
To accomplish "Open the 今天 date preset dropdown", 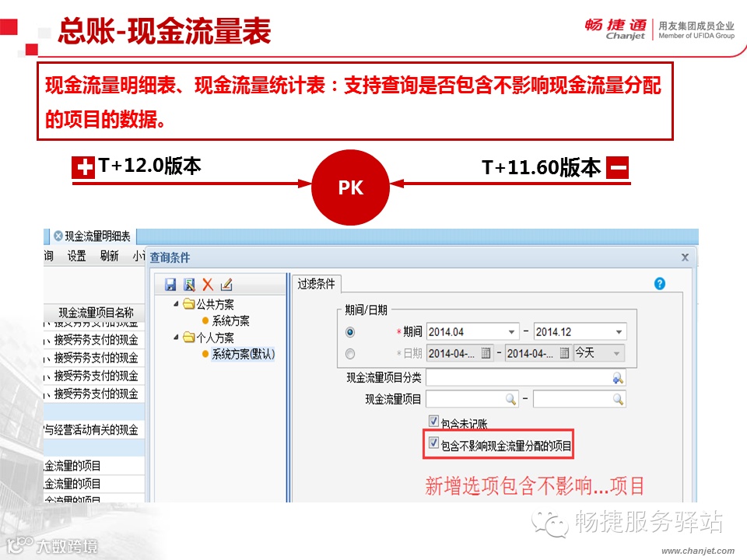I will coord(616,353).
